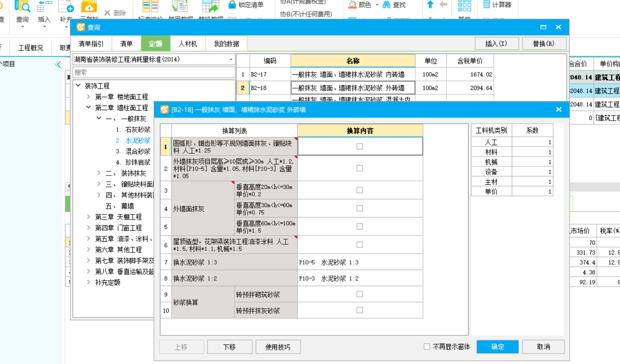The image size is (620, 364).
Task: Expand 二、装饰抹灰 node
Action: click(99, 173)
